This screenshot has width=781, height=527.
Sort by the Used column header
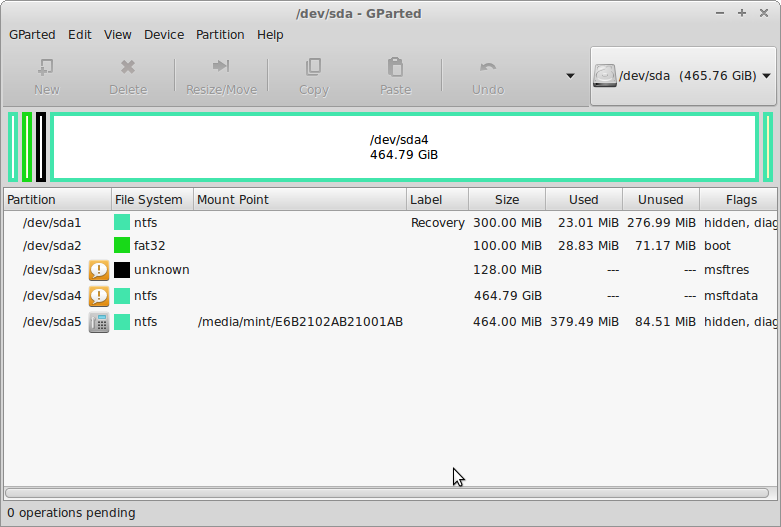click(x=584, y=200)
